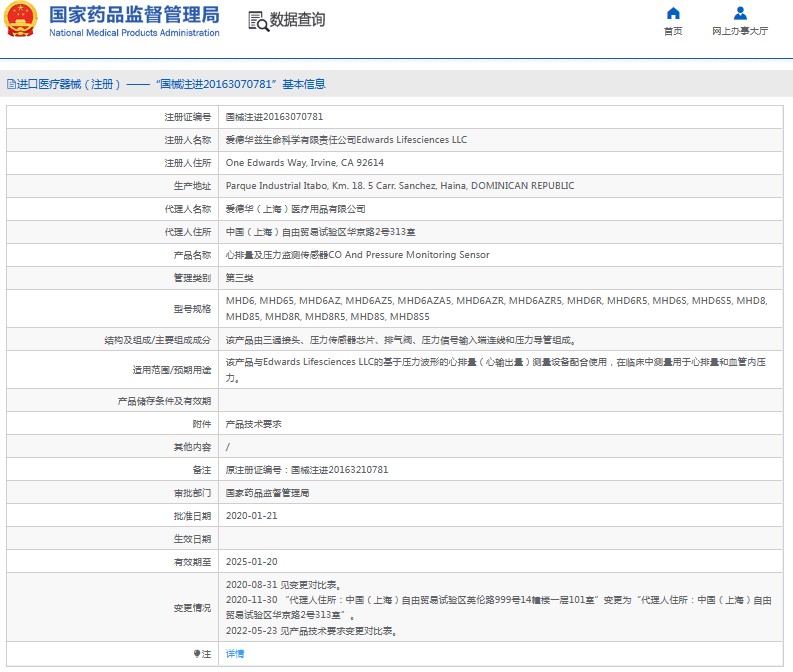Click the national emblem logo
This screenshot has height=672, width=793.
(x=21, y=19)
